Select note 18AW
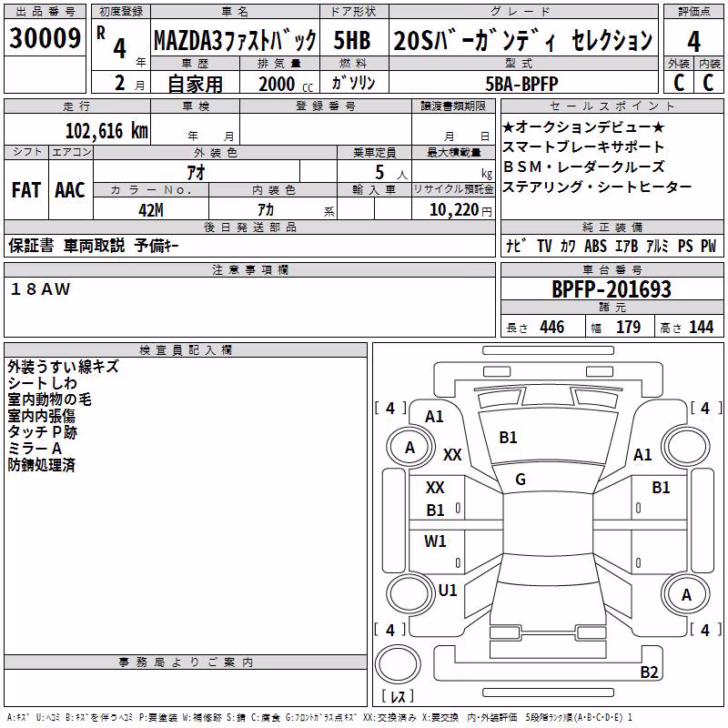This screenshot has height=728, width=728. (40, 289)
